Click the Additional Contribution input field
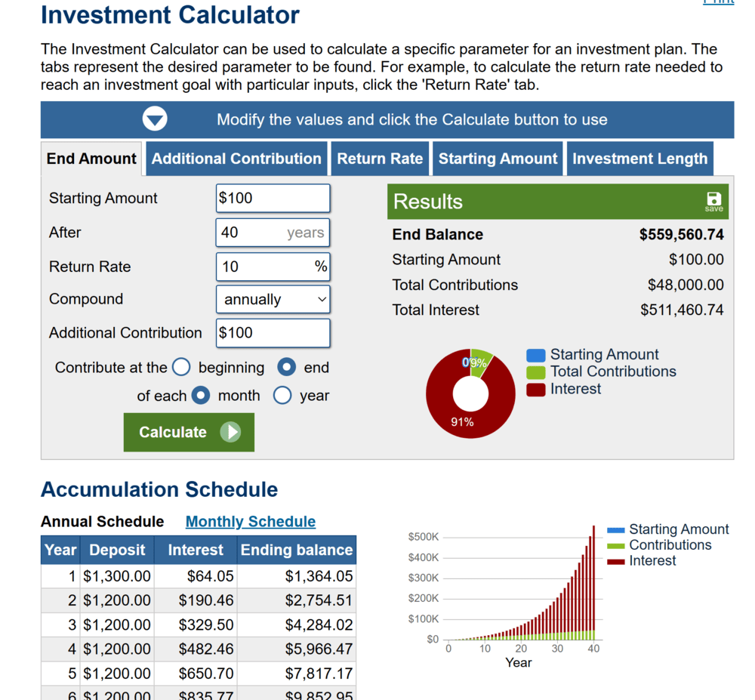755x700 pixels. [x=273, y=333]
